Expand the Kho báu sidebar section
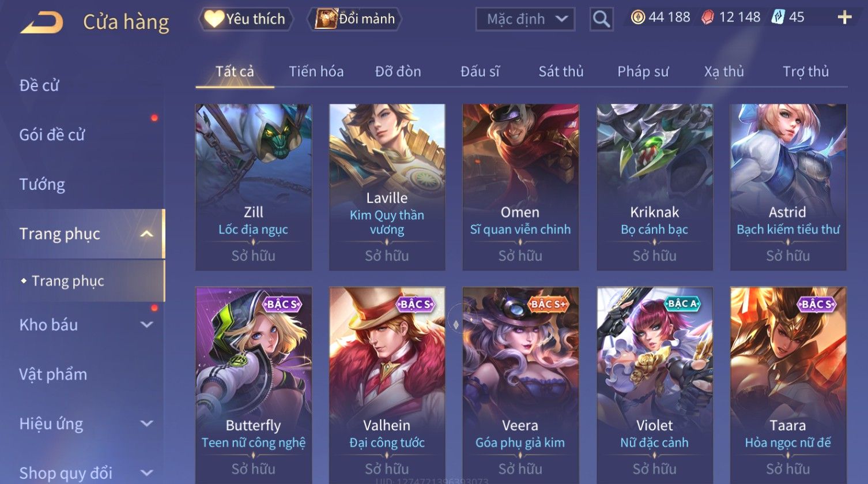Image resolution: width=868 pixels, height=484 pixels. (x=147, y=325)
